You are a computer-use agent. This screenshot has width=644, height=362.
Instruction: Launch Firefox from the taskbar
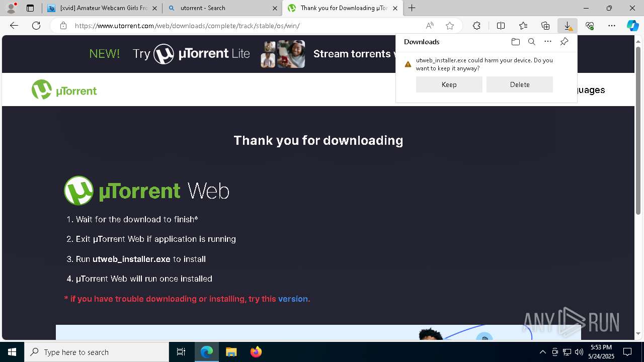tap(256, 352)
